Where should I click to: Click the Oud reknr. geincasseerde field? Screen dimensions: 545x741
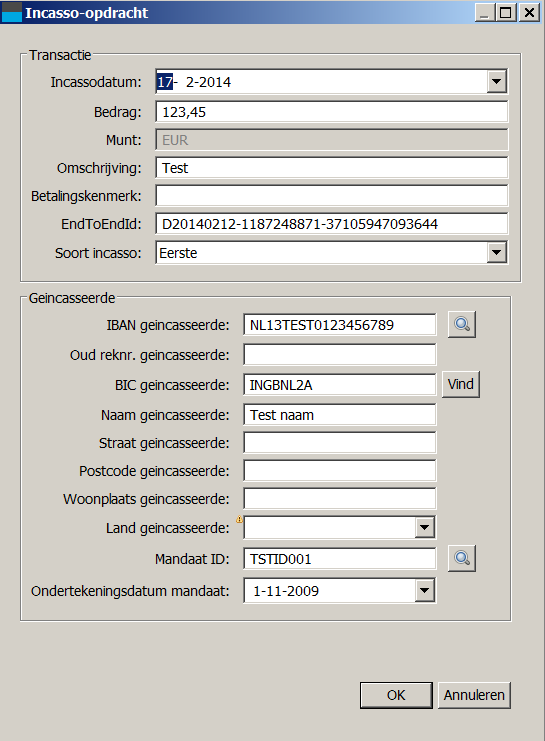(340, 354)
